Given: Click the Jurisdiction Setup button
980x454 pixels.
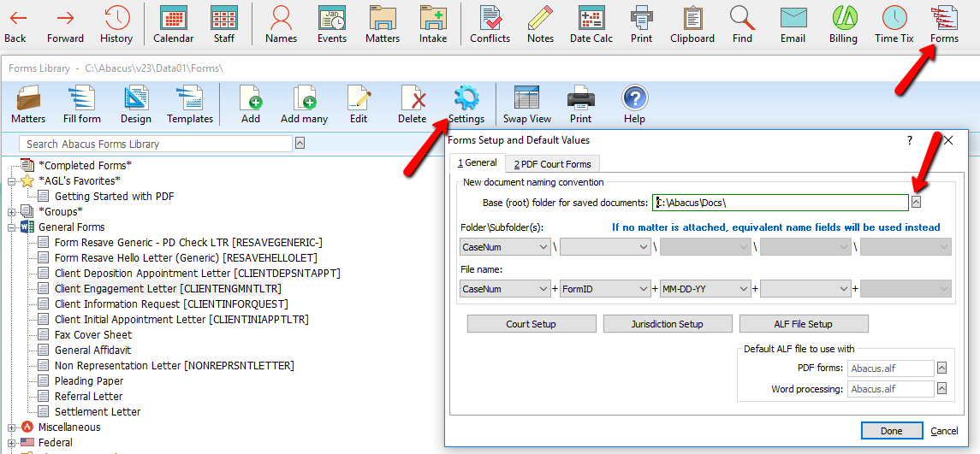Looking at the screenshot, I should (668, 324).
